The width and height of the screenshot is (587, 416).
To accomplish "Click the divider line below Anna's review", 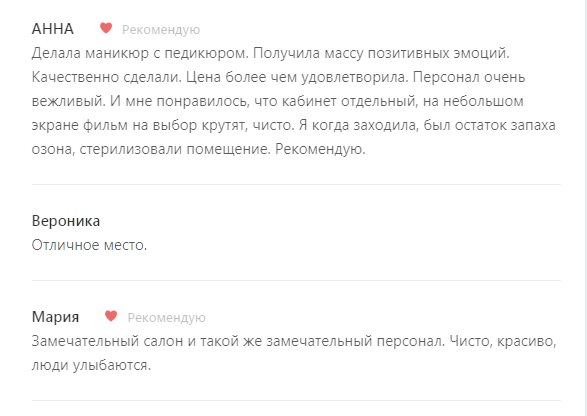I will click(x=296, y=184).
